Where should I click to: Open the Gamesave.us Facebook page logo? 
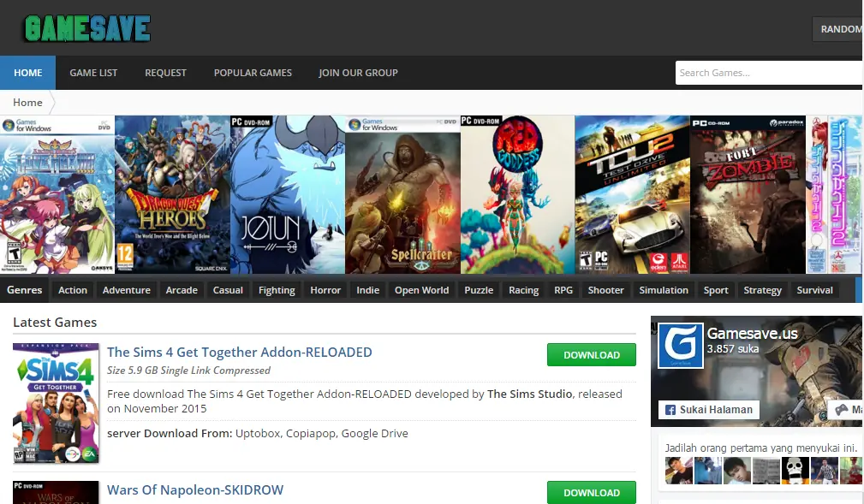tap(681, 346)
